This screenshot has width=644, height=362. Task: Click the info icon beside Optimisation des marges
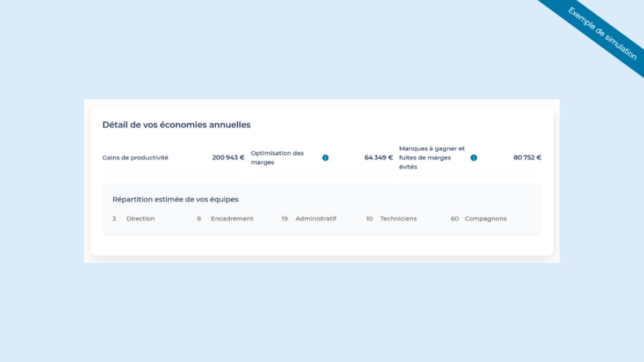[x=325, y=158]
